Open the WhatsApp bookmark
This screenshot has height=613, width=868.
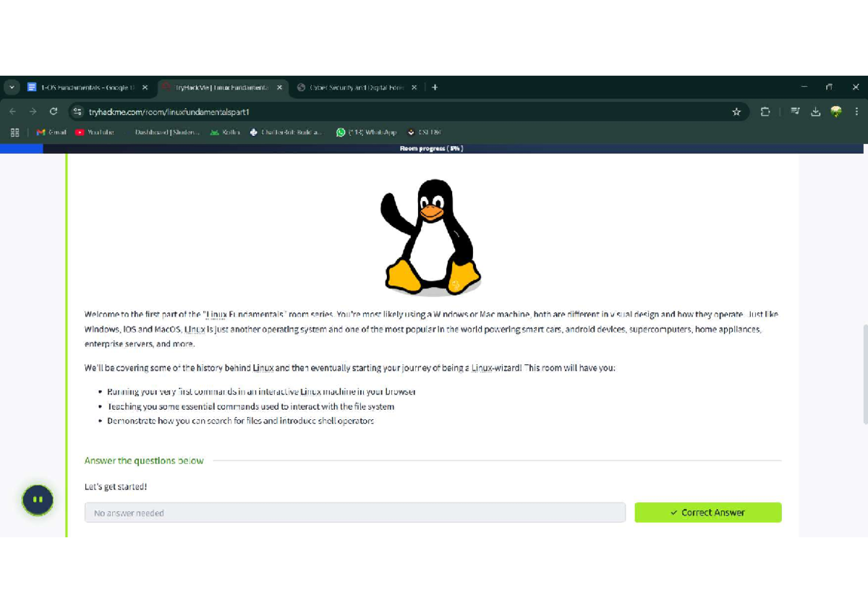(367, 132)
